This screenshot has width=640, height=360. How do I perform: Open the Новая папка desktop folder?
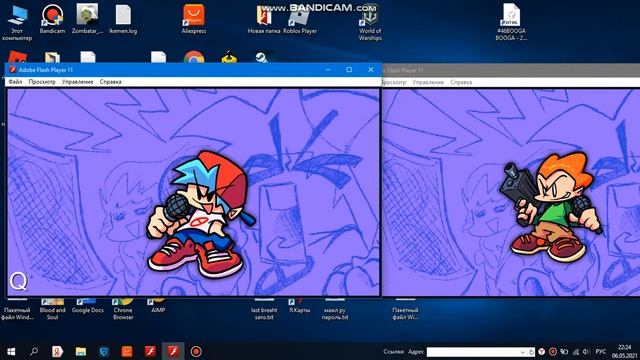click(x=264, y=19)
